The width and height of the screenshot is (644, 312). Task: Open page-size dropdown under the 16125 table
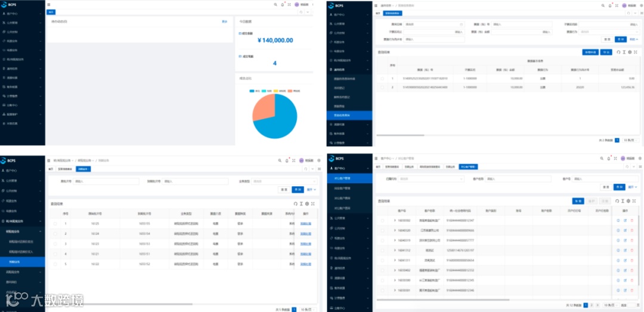(x=308, y=309)
